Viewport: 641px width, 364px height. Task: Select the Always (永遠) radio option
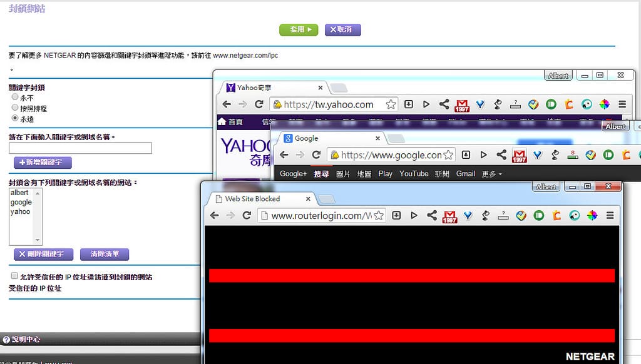15,118
